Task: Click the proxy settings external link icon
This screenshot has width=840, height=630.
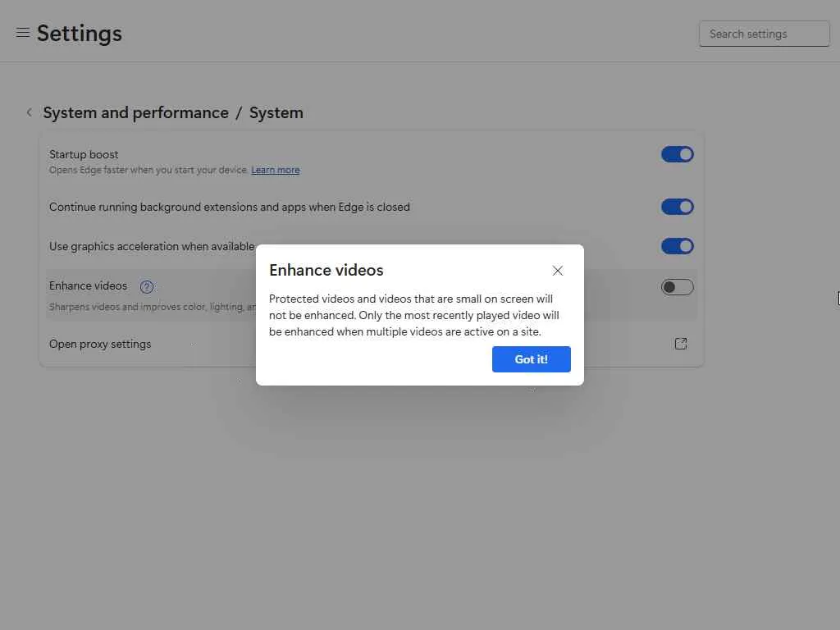Action: click(x=680, y=344)
